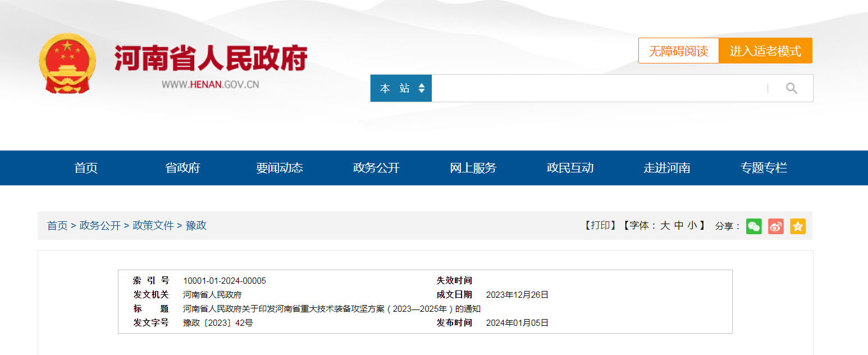The width and height of the screenshot is (868, 355).
Task: Set font size to 大
Action: (x=665, y=226)
